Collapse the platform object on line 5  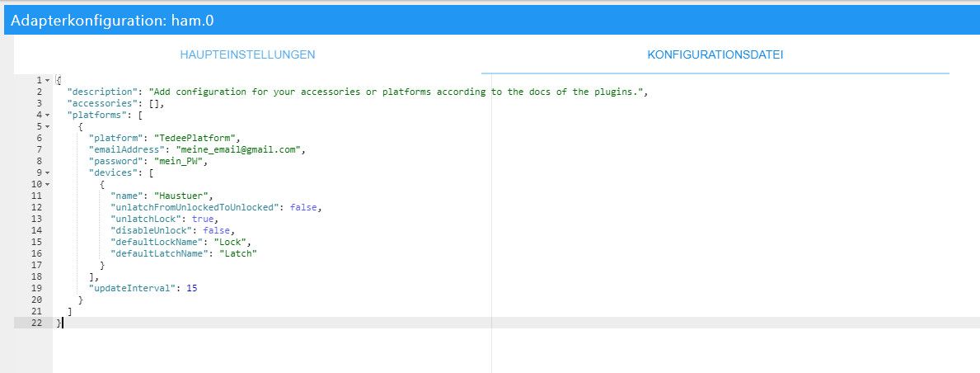(x=48, y=126)
